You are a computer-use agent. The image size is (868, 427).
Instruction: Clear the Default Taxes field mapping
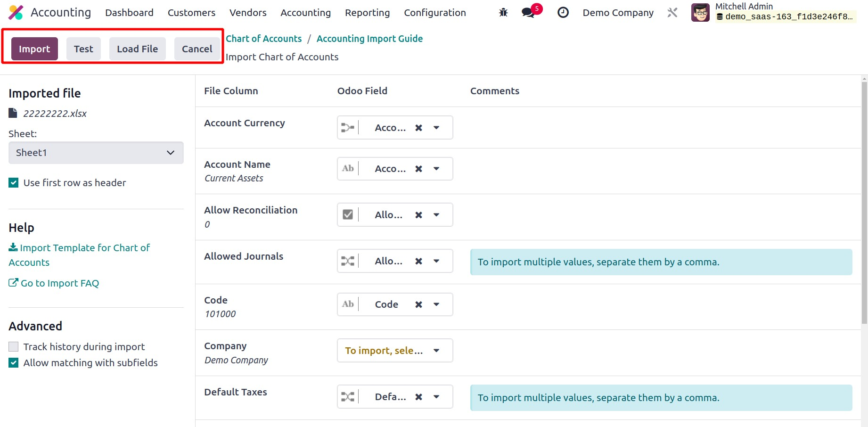click(418, 397)
